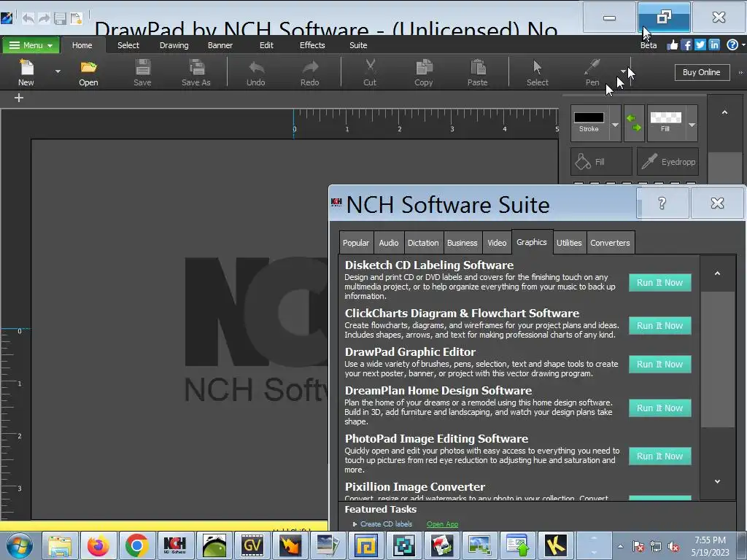Switch to Utilities tab in Suite dialog
The width and height of the screenshot is (747, 560).
[x=569, y=243]
